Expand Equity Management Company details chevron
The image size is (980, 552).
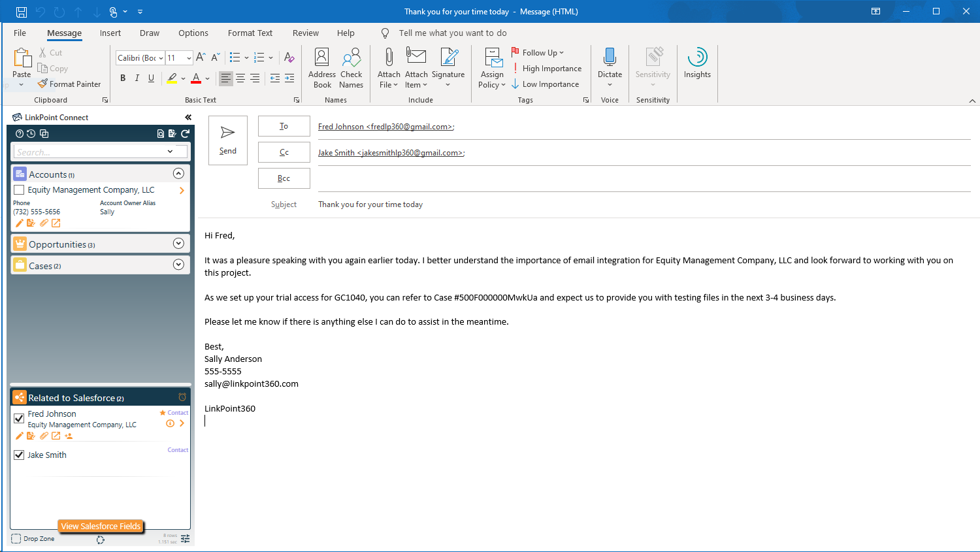click(x=182, y=191)
